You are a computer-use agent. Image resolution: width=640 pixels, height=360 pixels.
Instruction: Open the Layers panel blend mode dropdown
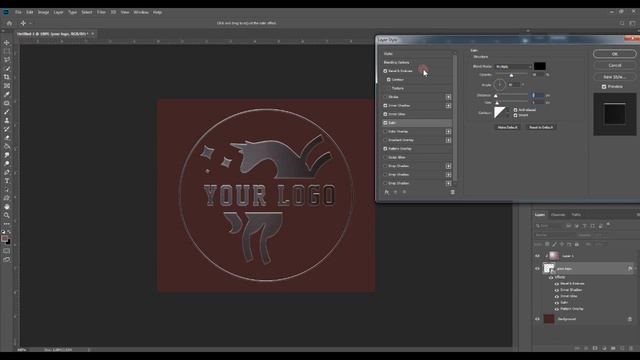pyautogui.click(x=554, y=235)
